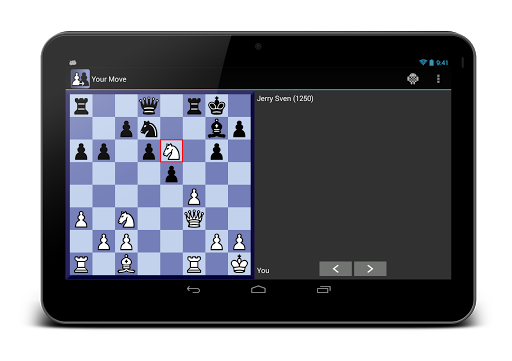Go to the previous move with the left arrow
Screen dimensions: 512x361
[x=336, y=269]
